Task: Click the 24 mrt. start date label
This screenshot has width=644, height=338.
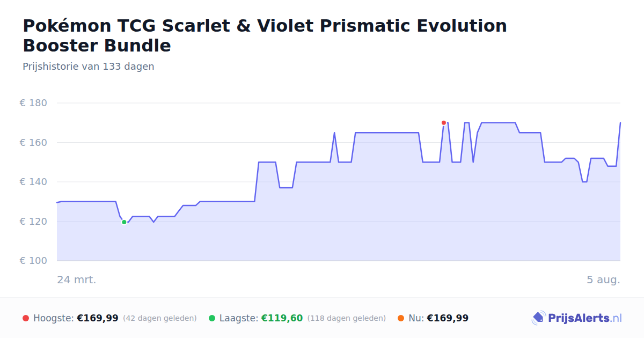Action: coord(77,280)
